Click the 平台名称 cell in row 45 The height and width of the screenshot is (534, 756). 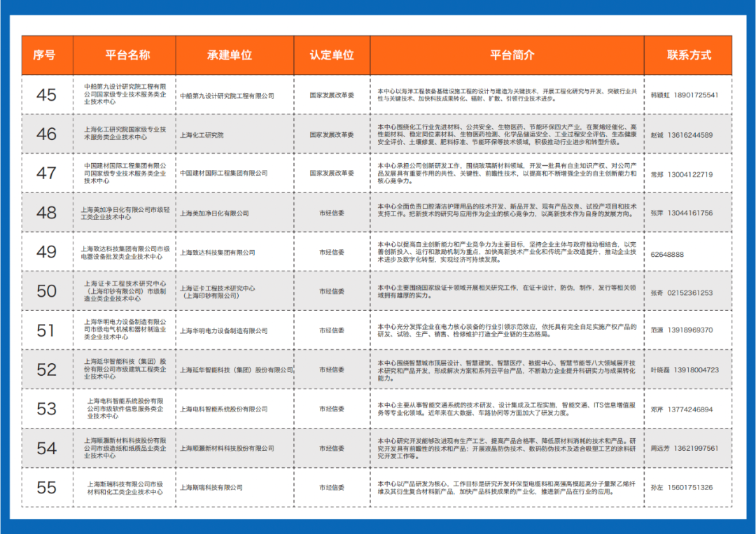[x=125, y=94]
